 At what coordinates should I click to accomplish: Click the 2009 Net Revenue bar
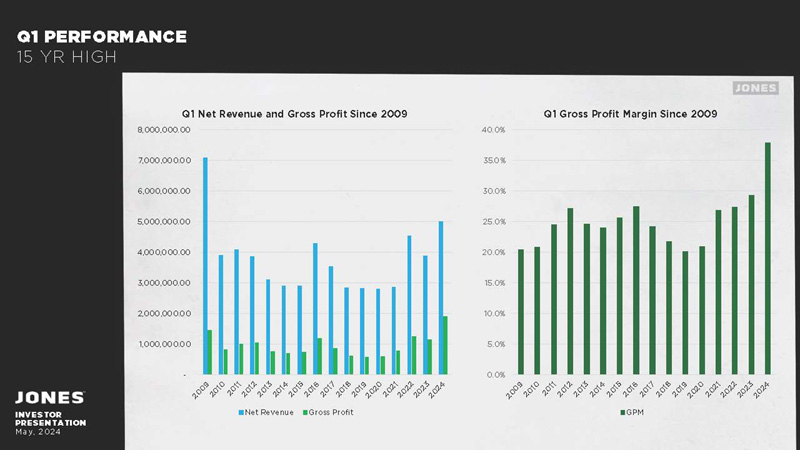(x=205, y=266)
